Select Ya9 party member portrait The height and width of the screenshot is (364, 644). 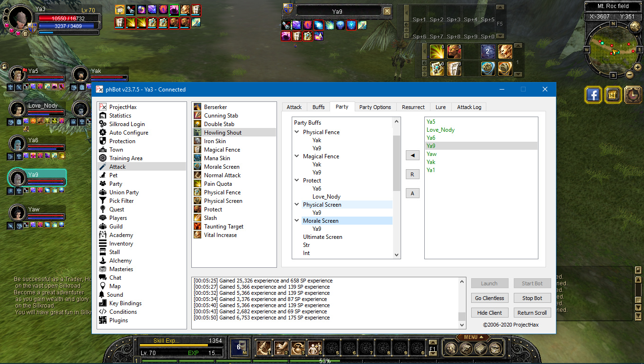click(18, 178)
